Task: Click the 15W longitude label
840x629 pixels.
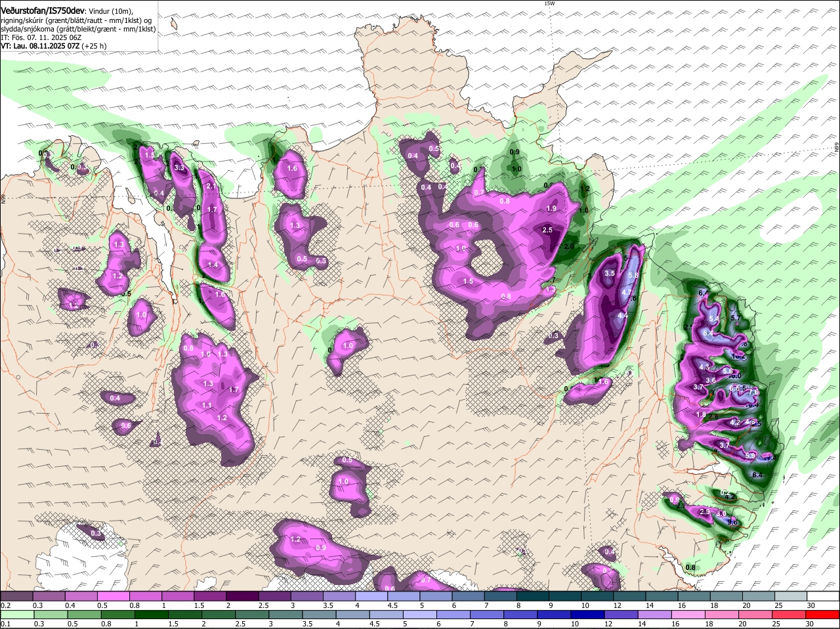Action: tap(549, 3)
